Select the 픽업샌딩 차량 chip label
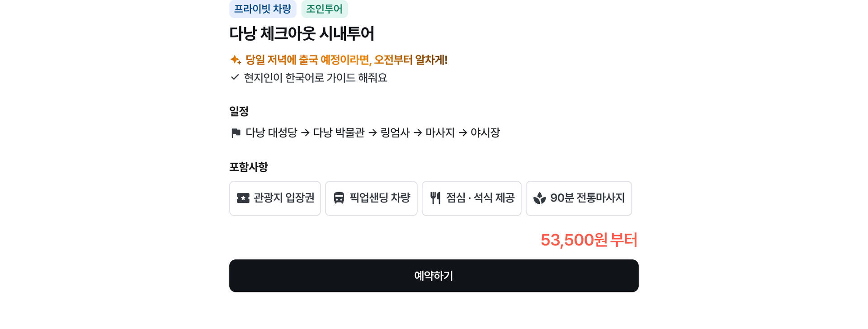868x329 pixels. [x=380, y=198]
